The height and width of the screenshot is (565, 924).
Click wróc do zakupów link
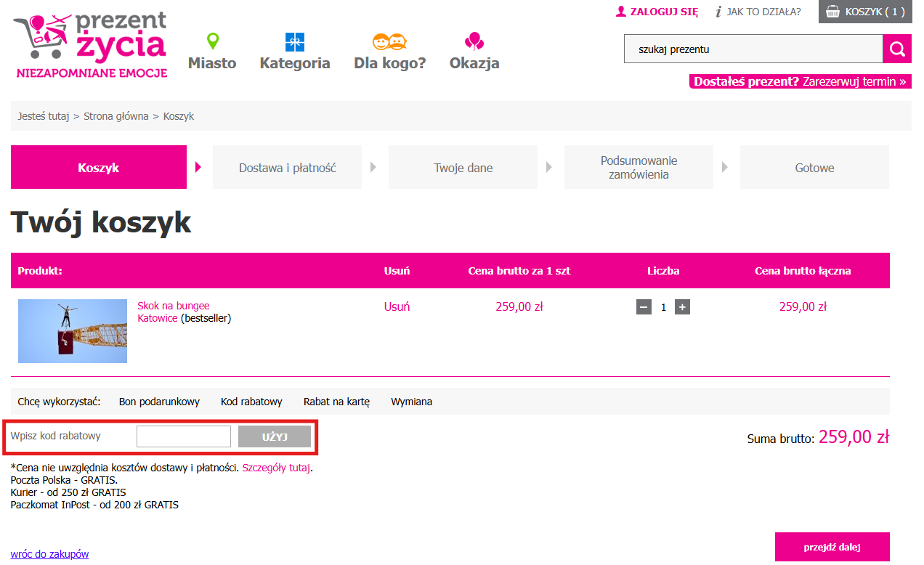pos(49,554)
